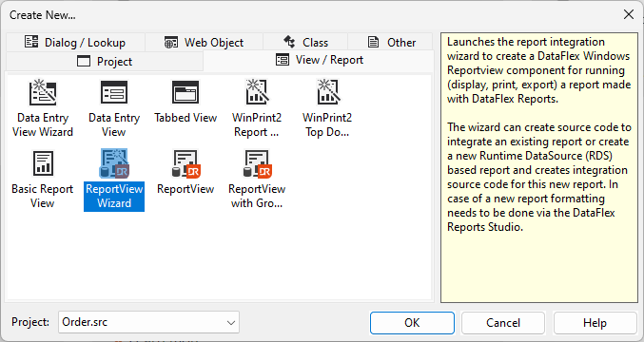The width and height of the screenshot is (644, 342).
Task: Click the "Basic Report View" label text
Action: tap(43, 197)
